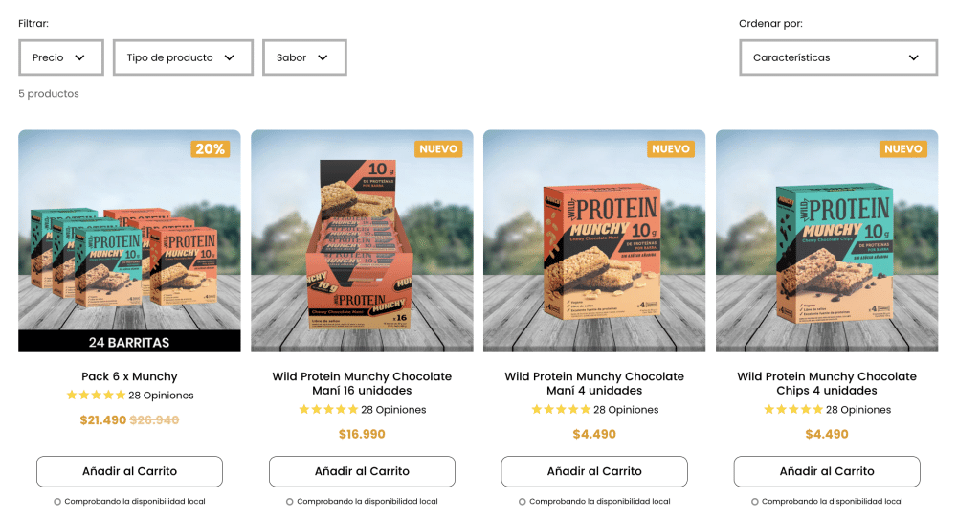Viewport: 980px width, 521px height.
Task: Expand the Tipo de producto filter
Action: [x=183, y=57]
